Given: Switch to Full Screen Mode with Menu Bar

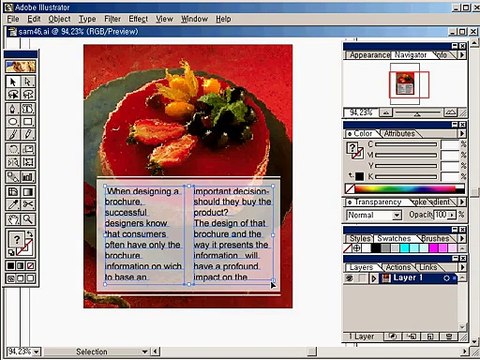Looking at the screenshot, I should tap(20, 278).
